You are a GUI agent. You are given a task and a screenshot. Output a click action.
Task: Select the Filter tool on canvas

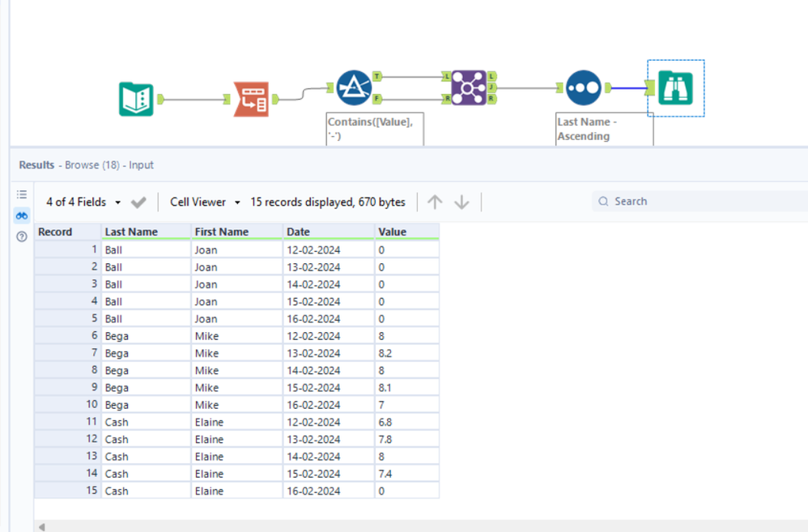point(354,87)
